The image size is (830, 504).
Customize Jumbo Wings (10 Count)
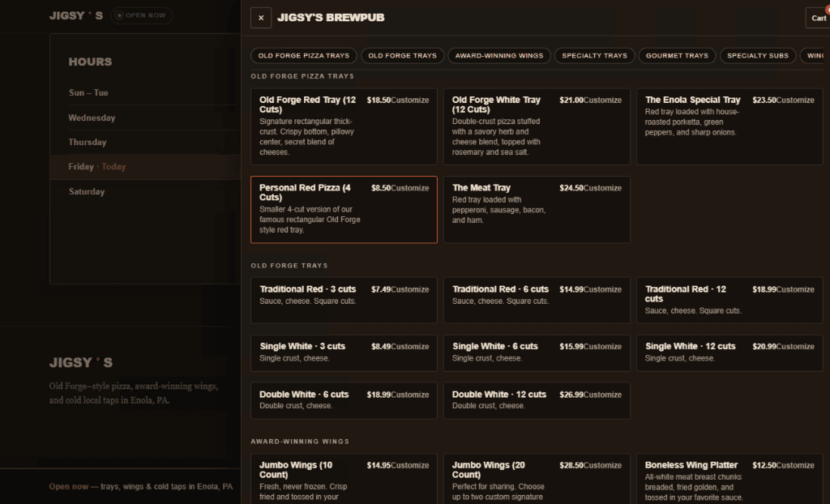(x=409, y=465)
